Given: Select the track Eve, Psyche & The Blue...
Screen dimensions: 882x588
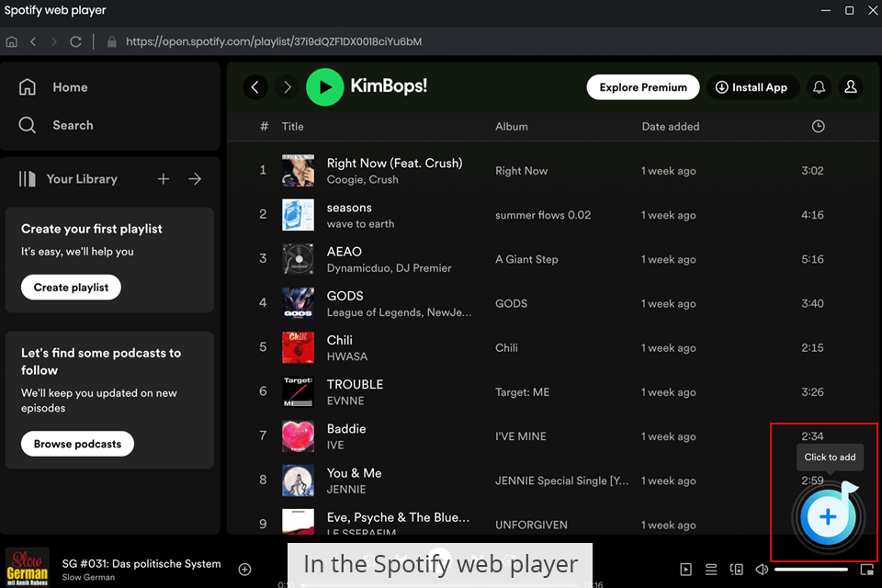Looking at the screenshot, I should [x=398, y=517].
